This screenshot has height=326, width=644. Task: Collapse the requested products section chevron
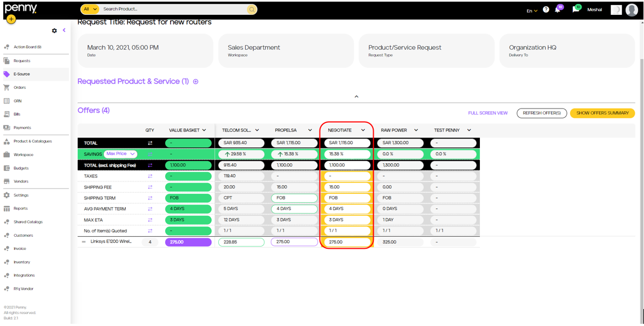[x=357, y=96]
